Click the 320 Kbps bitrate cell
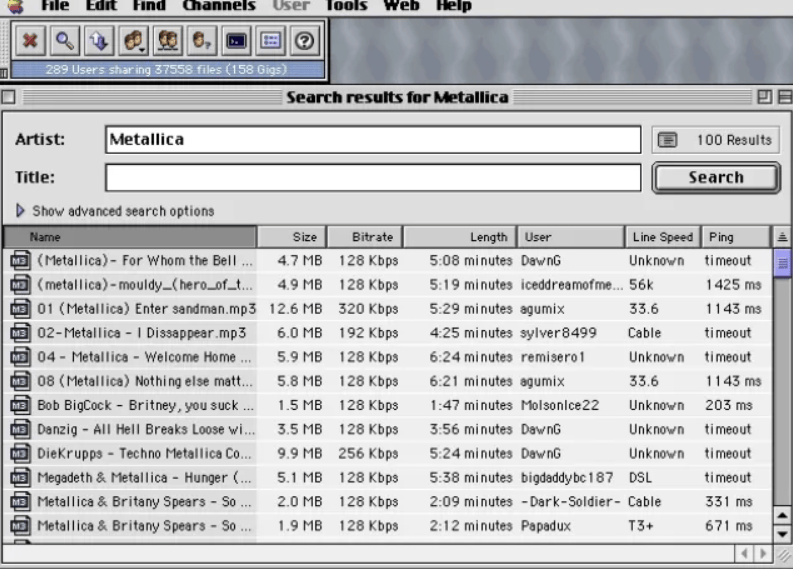The height and width of the screenshot is (569, 793). tap(368, 309)
